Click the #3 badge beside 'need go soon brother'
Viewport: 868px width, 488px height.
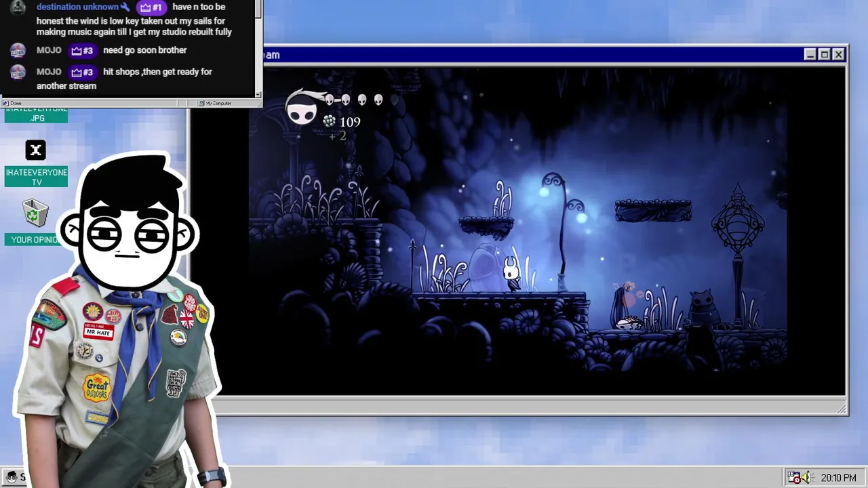tap(82, 51)
